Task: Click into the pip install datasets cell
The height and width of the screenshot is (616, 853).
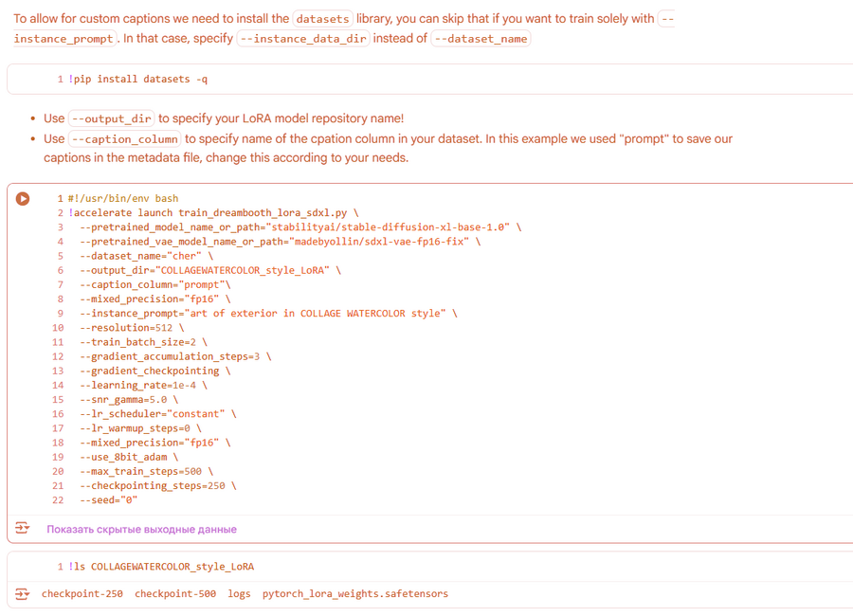Action: (138, 80)
